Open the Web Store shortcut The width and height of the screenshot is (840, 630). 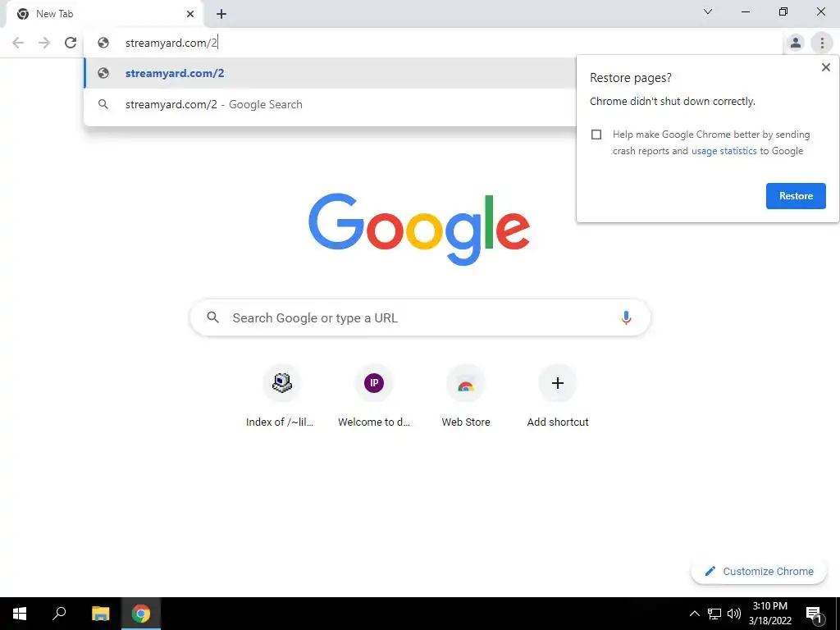(466, 396)
